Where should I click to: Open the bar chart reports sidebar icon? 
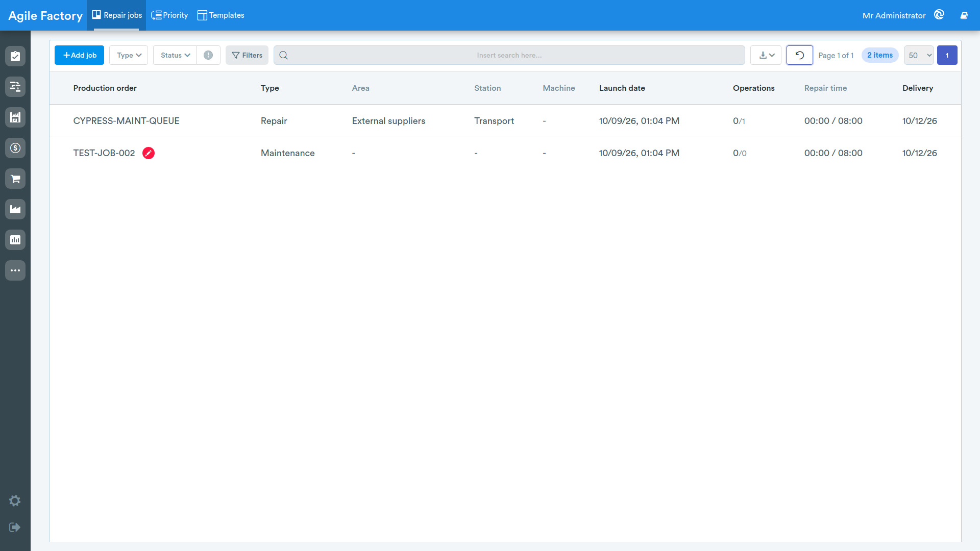point(15,240)
